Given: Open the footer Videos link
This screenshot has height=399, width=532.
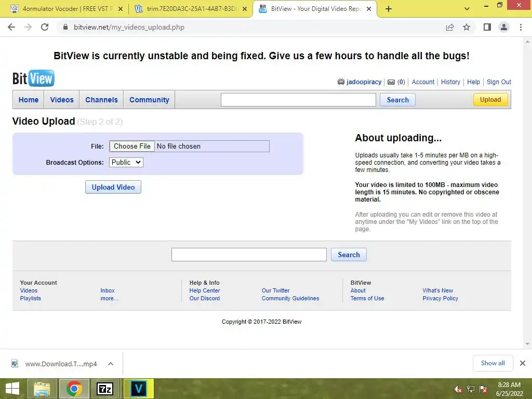Looking at the screenshot, I should point(29,290).
